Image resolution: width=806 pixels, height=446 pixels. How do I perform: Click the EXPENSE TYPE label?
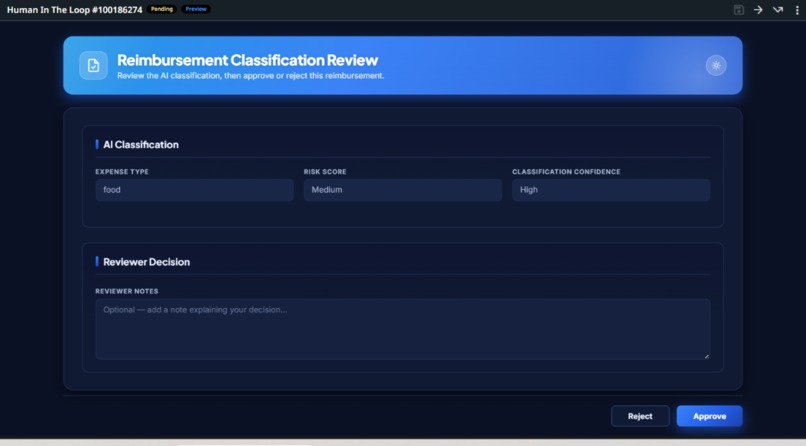[122, 172]
